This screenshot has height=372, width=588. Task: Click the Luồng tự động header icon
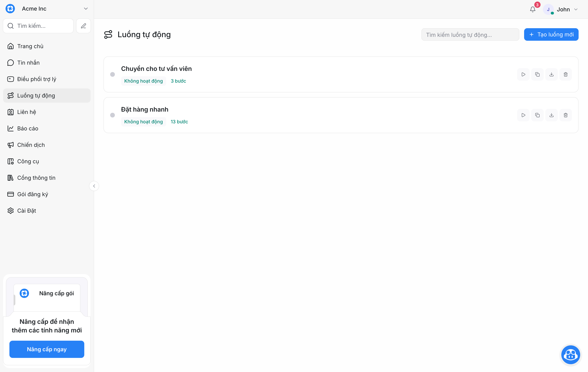pyautogui.click(x=108, y=35)
